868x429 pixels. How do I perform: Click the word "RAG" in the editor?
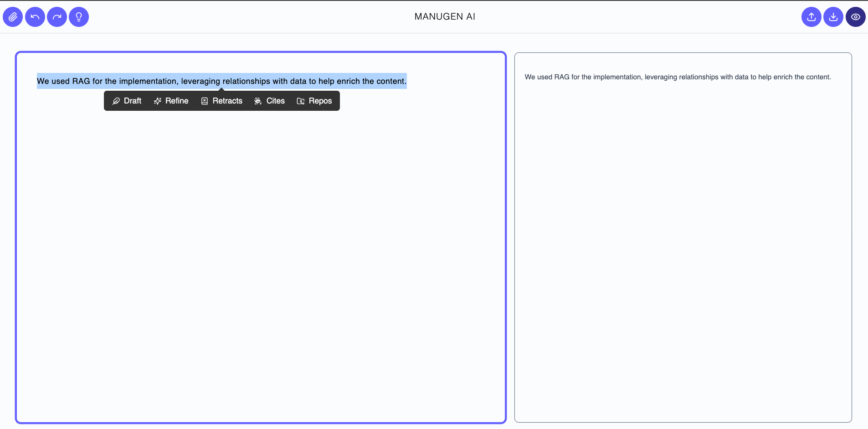tap(81, 81)
